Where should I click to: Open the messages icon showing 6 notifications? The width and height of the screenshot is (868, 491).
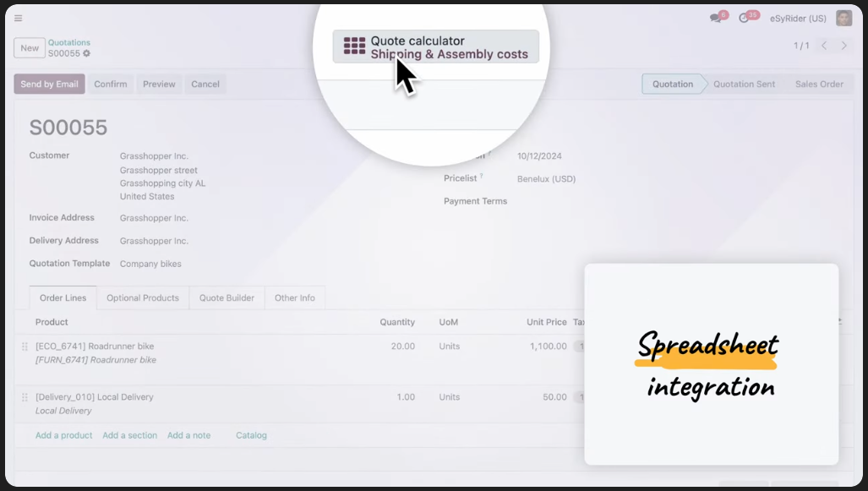pos(715,16)
